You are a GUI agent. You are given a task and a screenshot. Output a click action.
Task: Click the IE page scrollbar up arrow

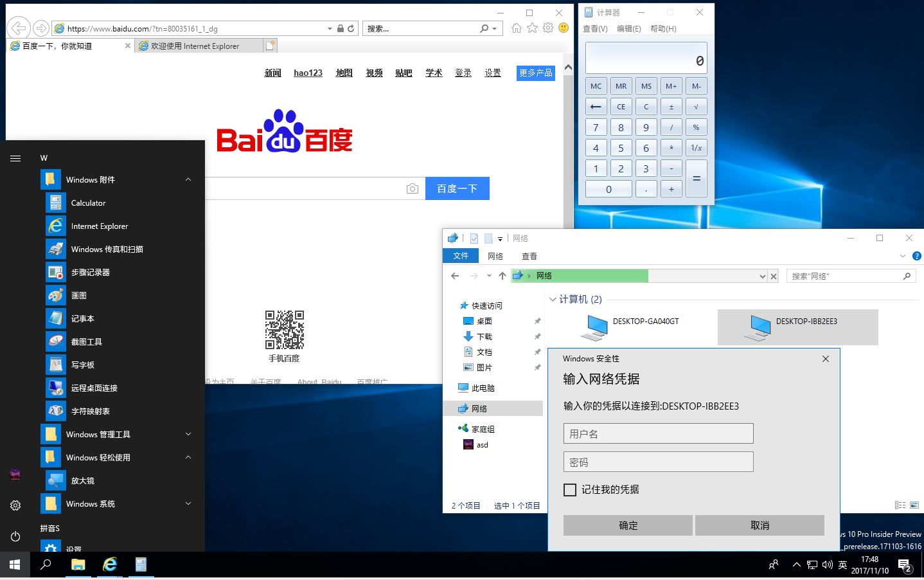[568, 68]
